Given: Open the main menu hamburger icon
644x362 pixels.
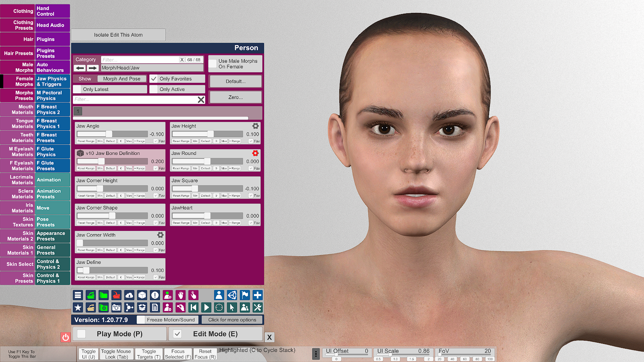Looking at the screenshot, I should tap(78, 295).
